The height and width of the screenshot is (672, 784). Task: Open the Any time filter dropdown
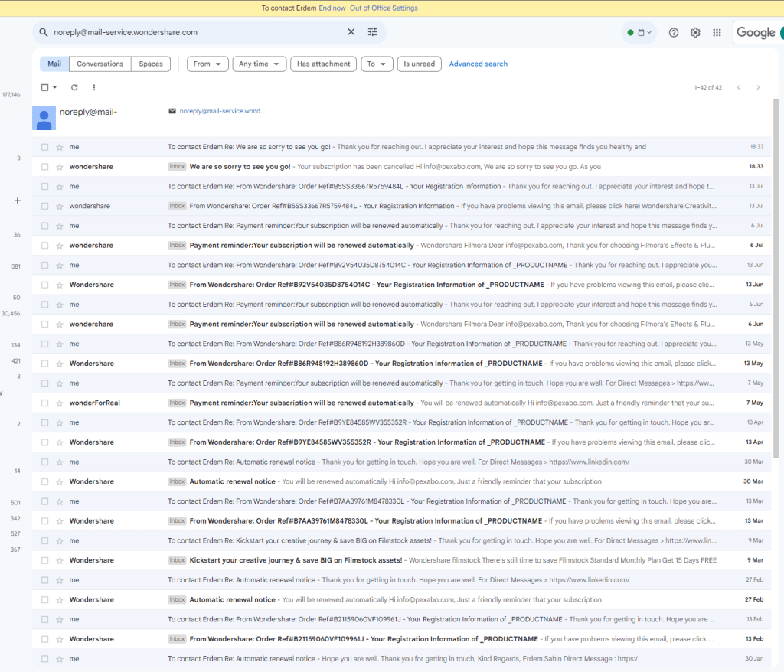pos(259,64)
